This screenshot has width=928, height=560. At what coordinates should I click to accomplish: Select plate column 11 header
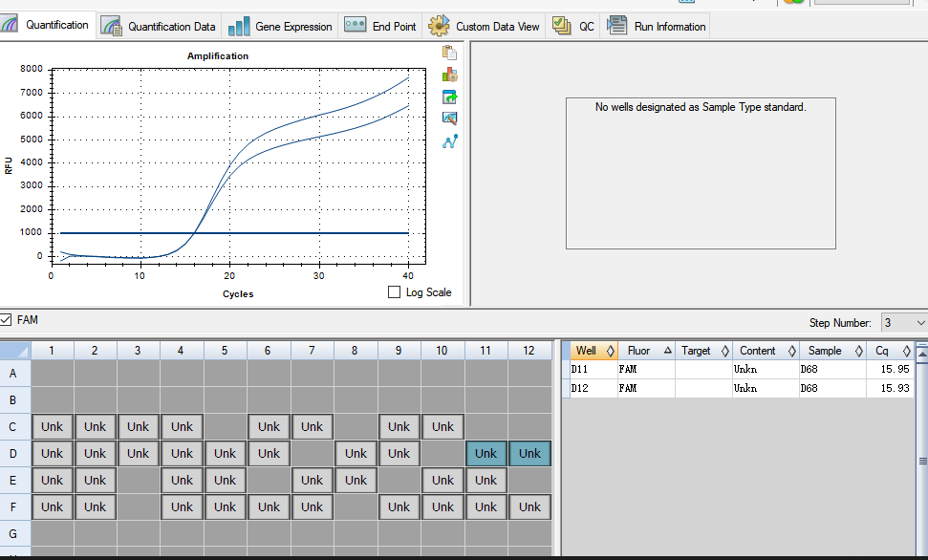coord(486,351)
